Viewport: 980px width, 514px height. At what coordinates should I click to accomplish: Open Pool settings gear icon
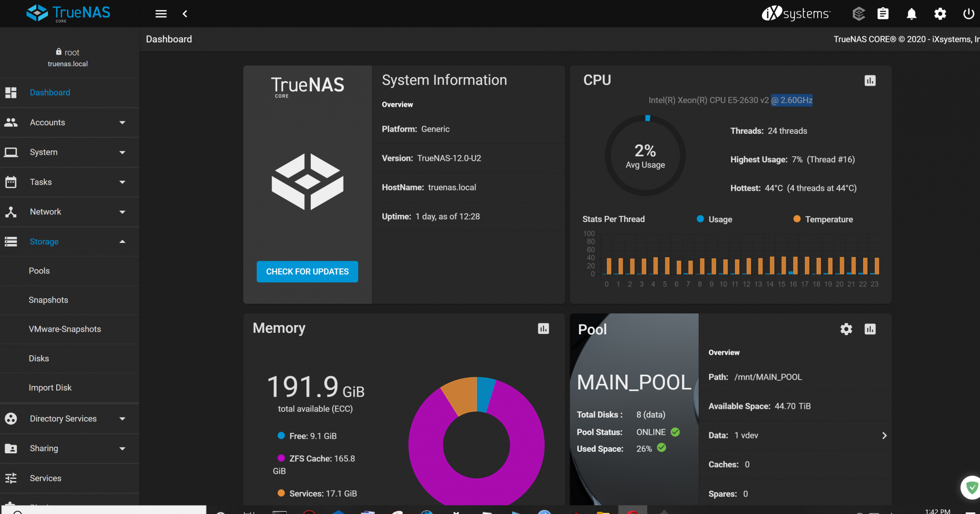(x=846, y=329)
